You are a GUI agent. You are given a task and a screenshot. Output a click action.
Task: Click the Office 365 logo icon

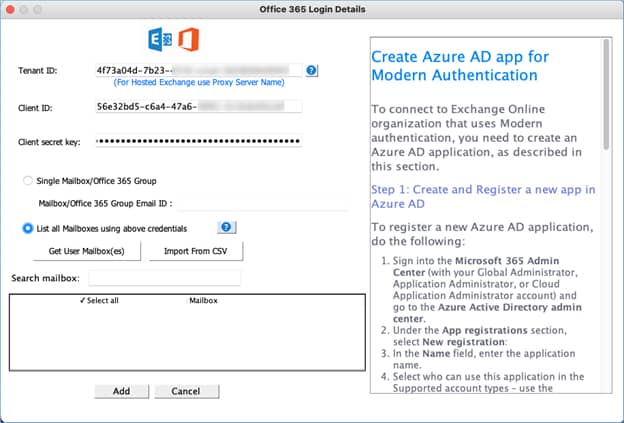[x=189, y=40]
